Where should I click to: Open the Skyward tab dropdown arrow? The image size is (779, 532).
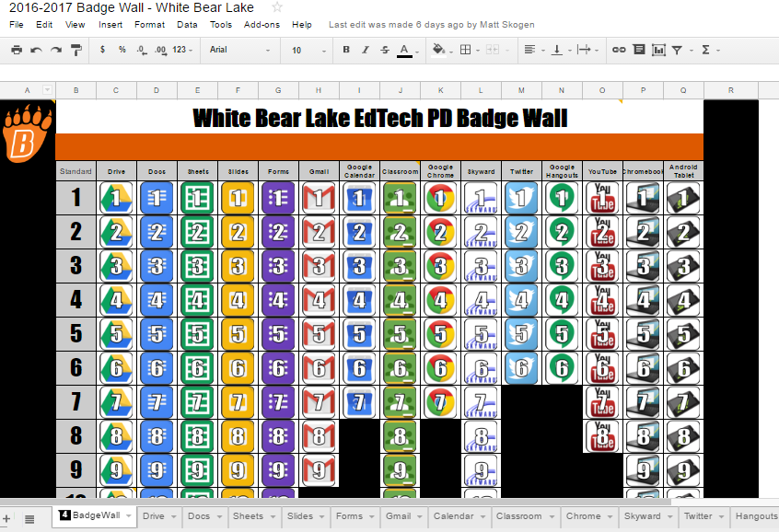point(670,516)
